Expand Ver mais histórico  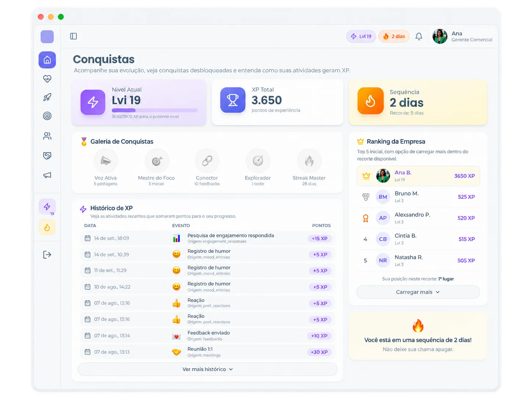click(x=208, y=369)
